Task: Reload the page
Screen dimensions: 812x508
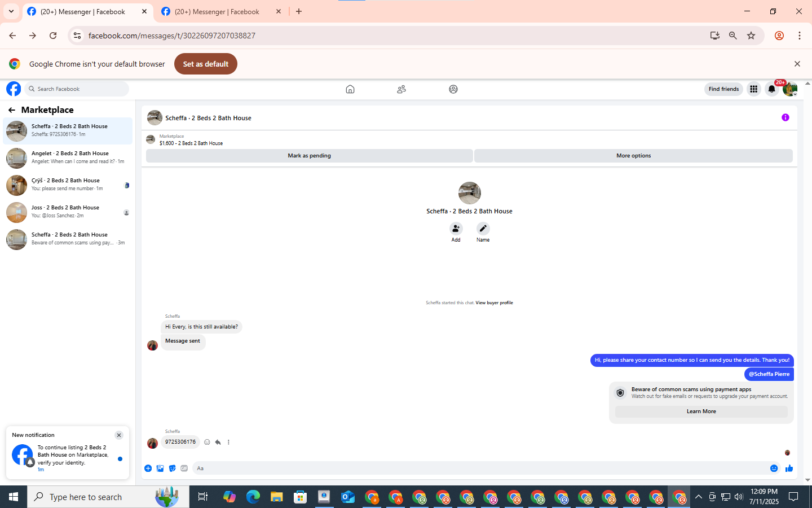Action: [x=53, y=36]
